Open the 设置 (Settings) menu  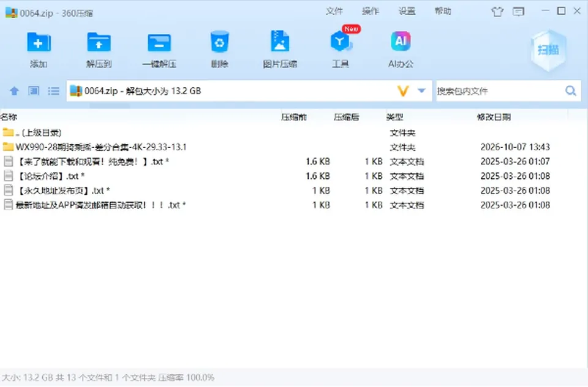click(407, 11)
